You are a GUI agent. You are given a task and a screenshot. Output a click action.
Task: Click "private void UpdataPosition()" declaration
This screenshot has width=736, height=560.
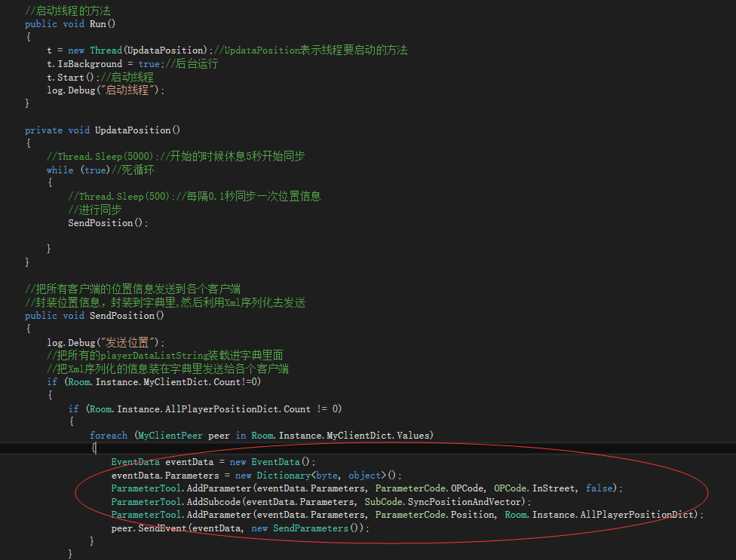point(103,130)
